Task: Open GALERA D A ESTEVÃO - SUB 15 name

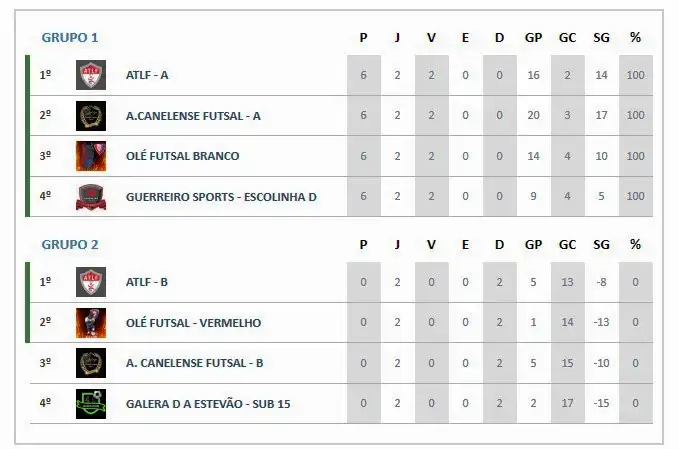Action: pos(208,404)
